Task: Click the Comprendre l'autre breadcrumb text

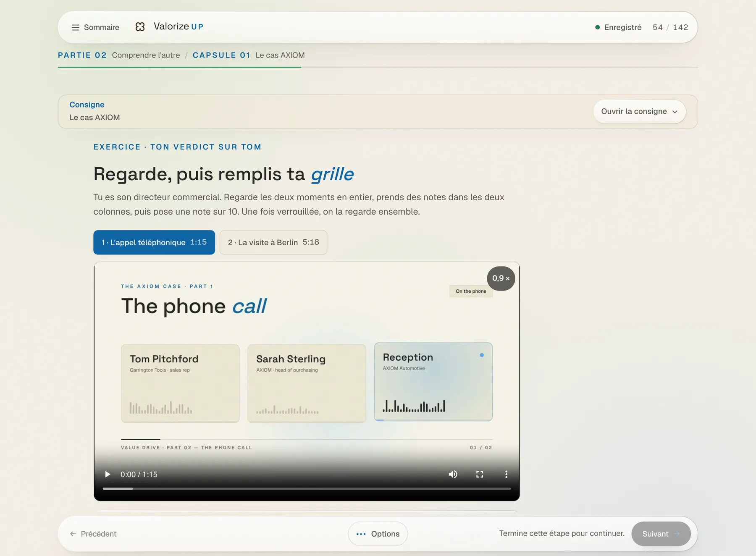Action: point(146,55)
